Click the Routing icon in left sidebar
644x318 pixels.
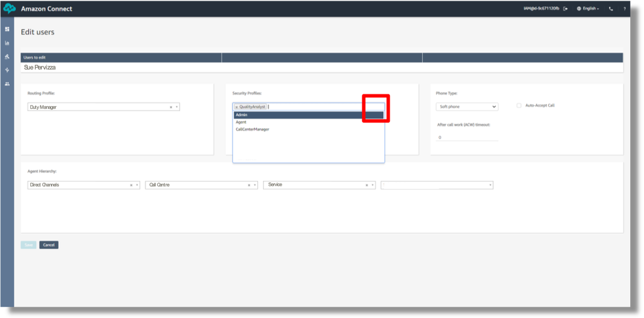(7, 57)
